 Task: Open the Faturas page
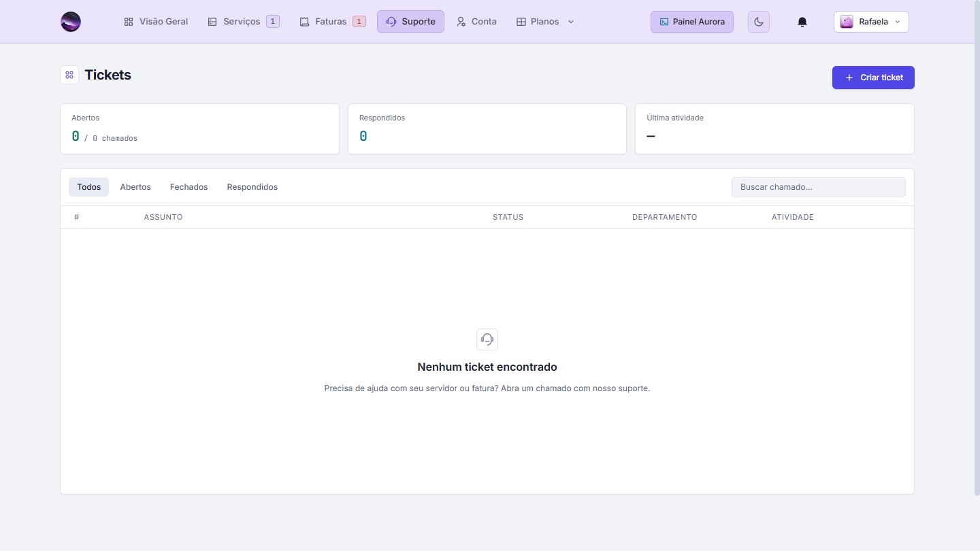(x=333, y=22)
